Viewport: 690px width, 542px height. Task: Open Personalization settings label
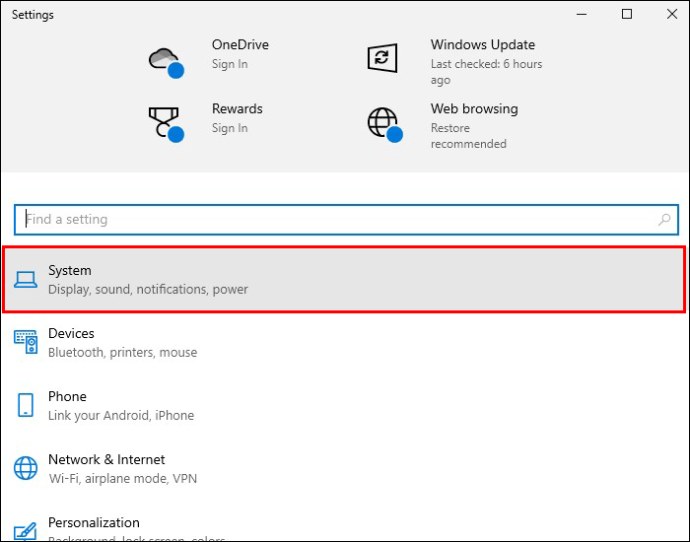tap(94, 522)
